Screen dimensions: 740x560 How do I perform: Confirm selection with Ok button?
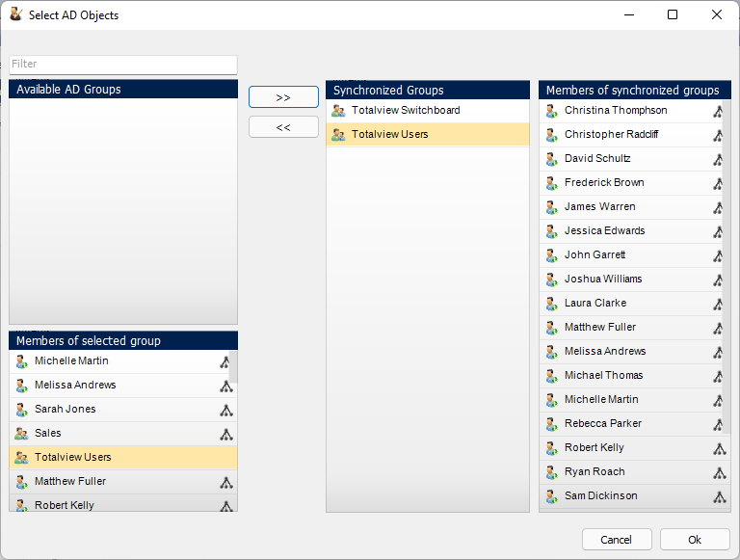[x=695, y=539]
